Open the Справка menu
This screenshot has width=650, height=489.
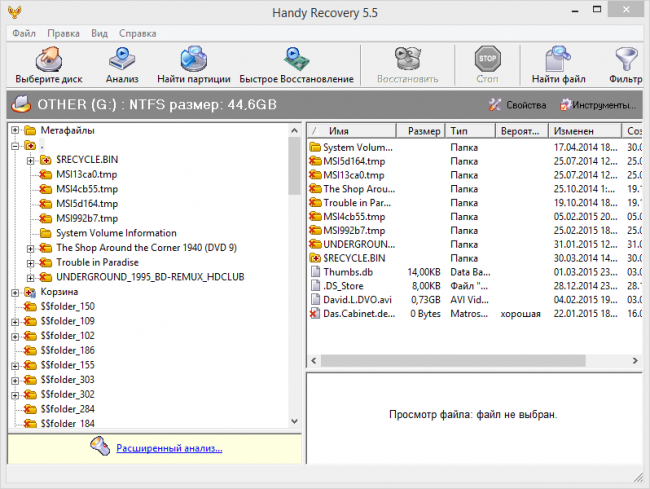point(137,33)
